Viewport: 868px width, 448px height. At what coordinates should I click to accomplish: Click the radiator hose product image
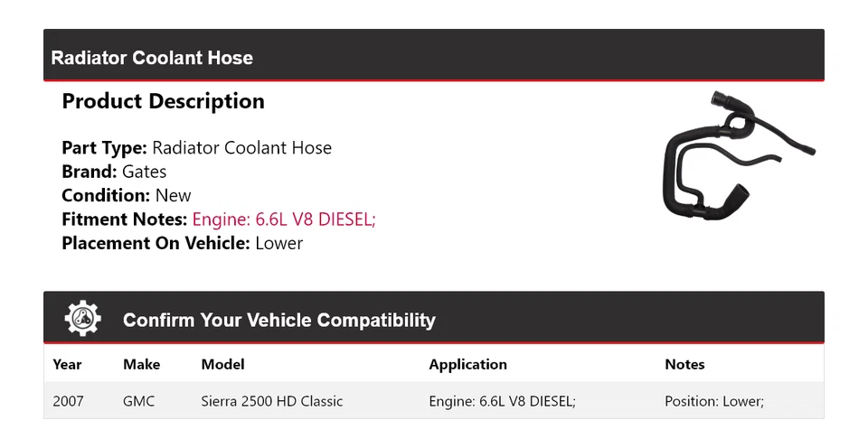[738, 154]
